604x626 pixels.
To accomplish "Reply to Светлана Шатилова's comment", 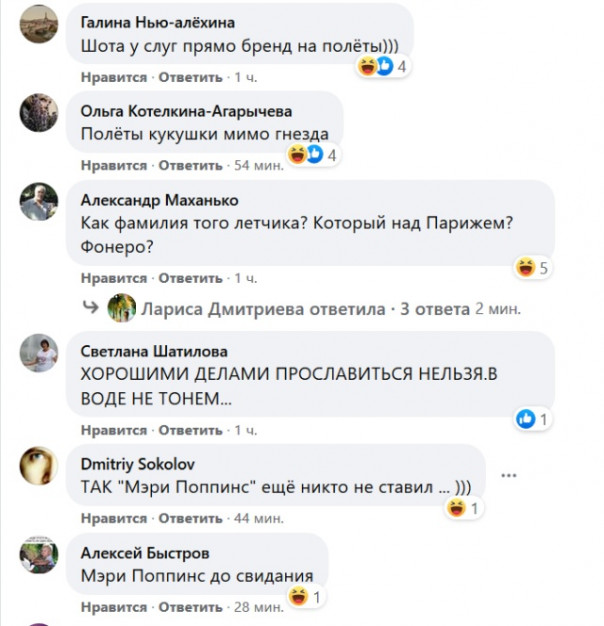I will tap(190, 430).
